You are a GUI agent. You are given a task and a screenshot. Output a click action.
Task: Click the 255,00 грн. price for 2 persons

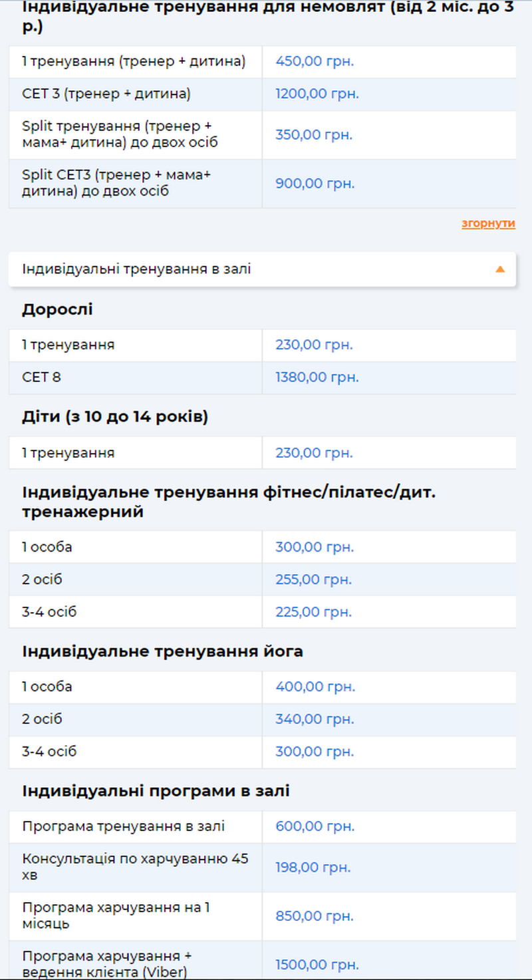[x=314, y=579]
